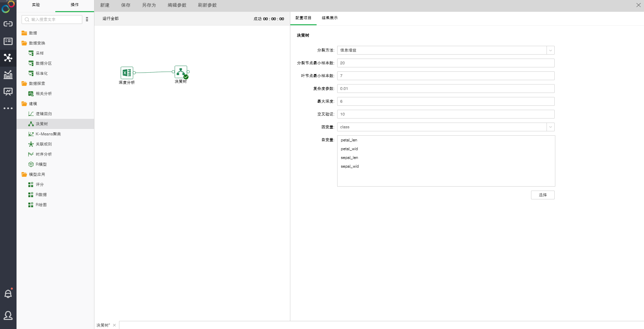Open the list menu icon beside search box
The height and width of the screenshot is (329, 644).
tap(87, 20)
